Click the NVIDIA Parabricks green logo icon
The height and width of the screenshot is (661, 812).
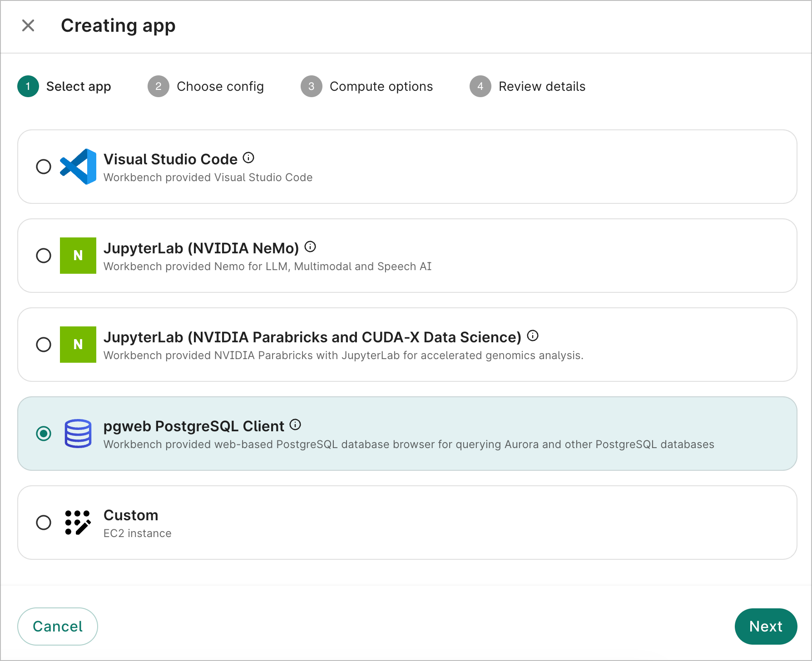tap(78, 345)
